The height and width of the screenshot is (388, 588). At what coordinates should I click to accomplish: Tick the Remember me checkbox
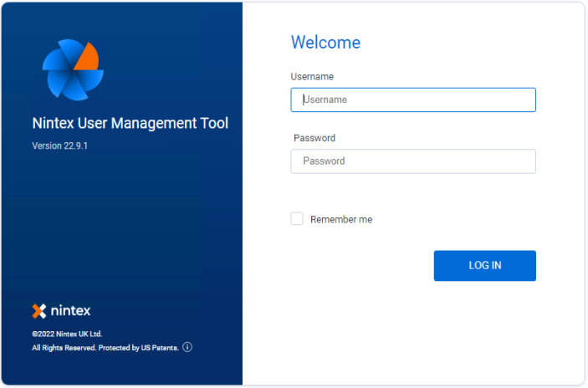(297, 219)
